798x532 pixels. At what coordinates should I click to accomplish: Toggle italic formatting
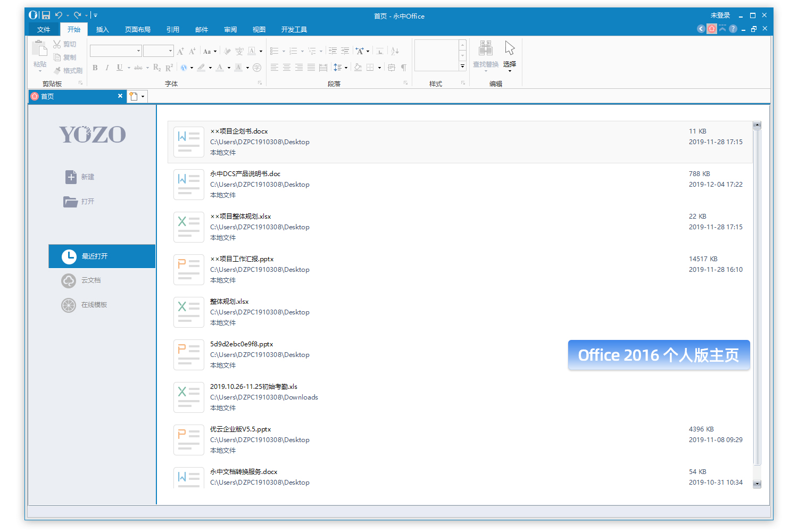(x=107, y=68)
